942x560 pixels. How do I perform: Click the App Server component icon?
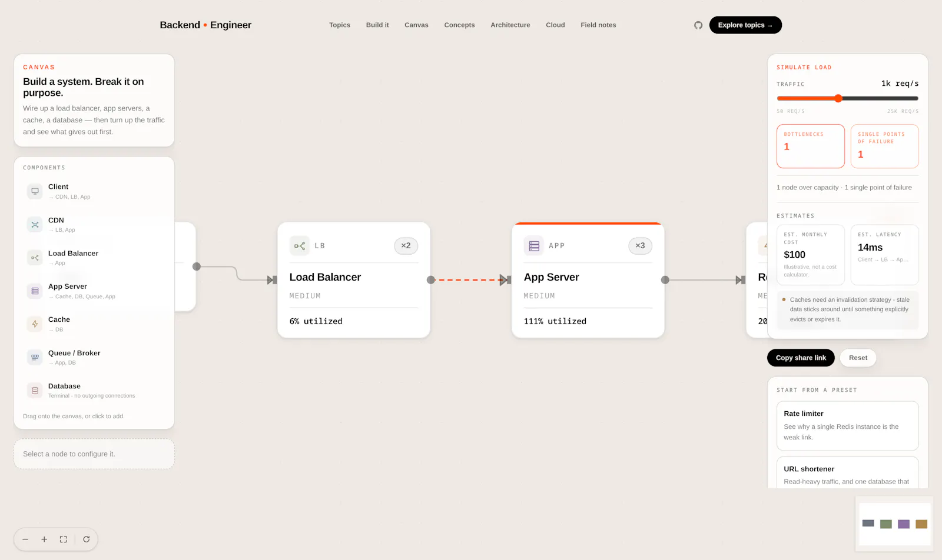tap(35, 291)
